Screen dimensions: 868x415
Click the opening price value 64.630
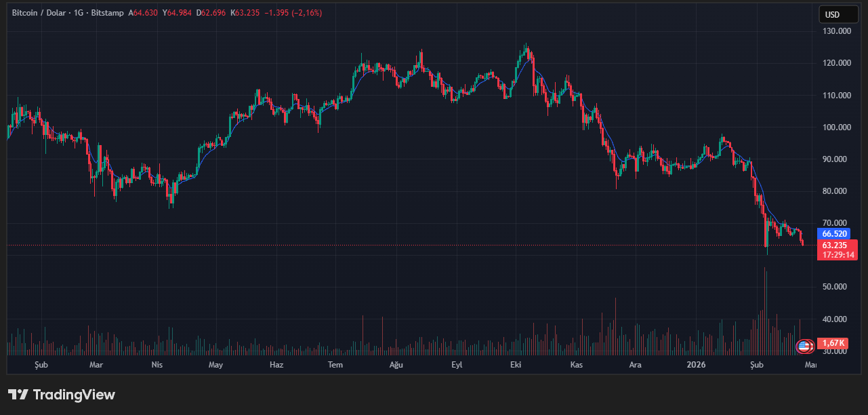point(145,13)
